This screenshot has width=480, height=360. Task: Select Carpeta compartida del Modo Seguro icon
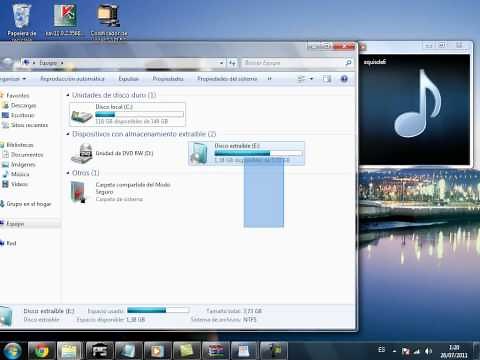point(78,192)
